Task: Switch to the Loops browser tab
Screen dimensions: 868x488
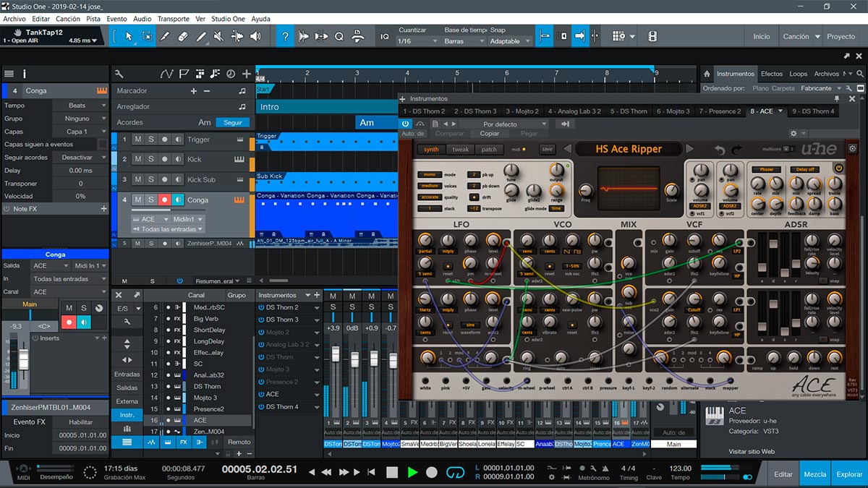Action: click(799, 74)
